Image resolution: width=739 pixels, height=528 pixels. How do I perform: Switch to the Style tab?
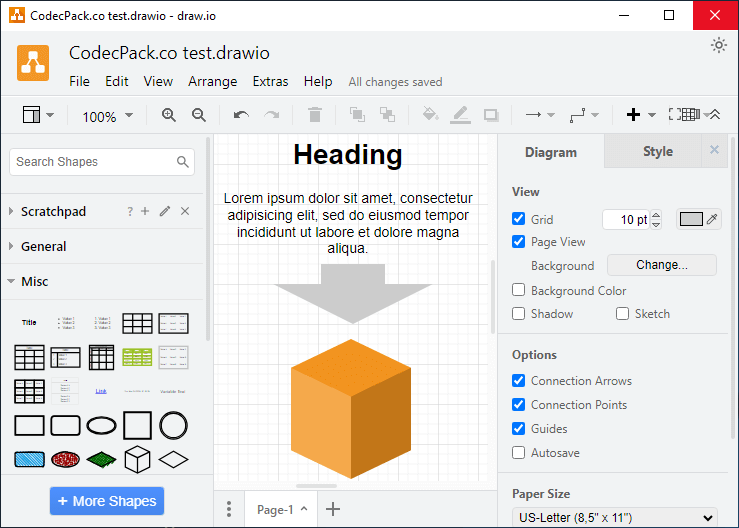pyautogui.click(x=657, y=151)
